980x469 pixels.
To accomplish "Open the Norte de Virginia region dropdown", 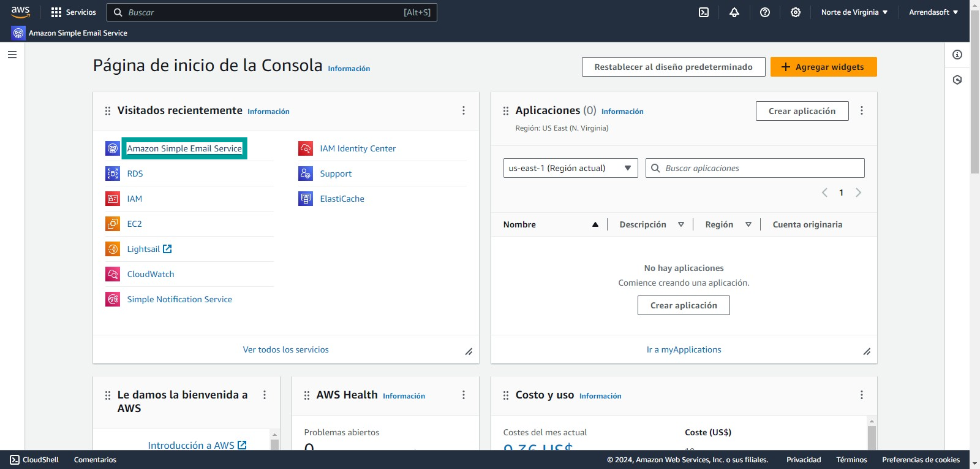I will point(854,12).
